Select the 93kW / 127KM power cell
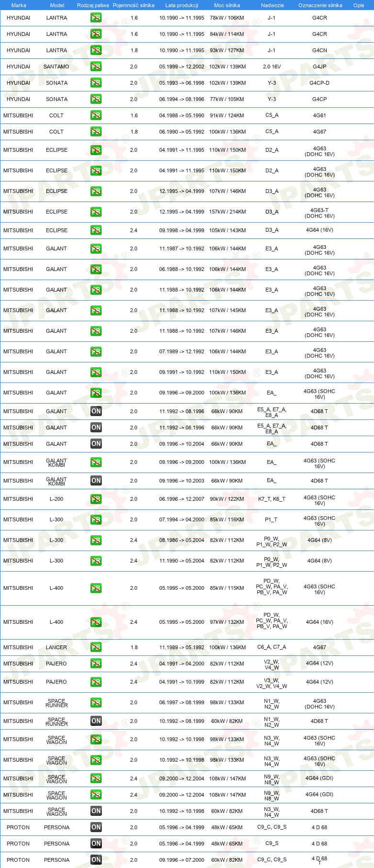Screen dimensions: 374x868 pyautogui.click(x=227, y=50)
